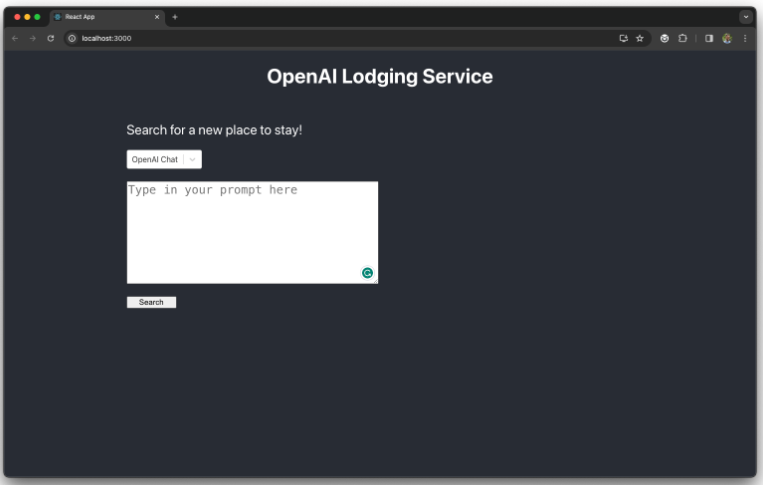This screenshot has height=485, width=763.
Task: Click 'Search for a new place to stay!' text
Action: [214, 130]
